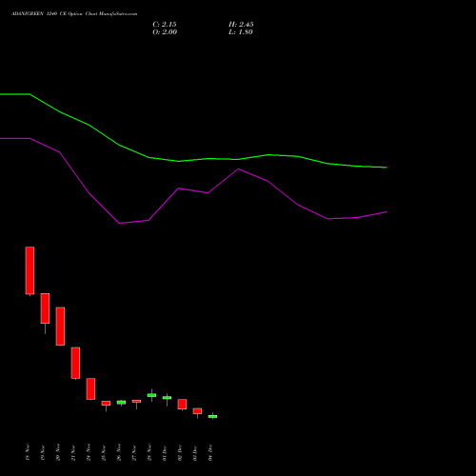Click the ADANIGREEN 1240 CE Options Chart title
Screen dimensions: 476x476
[74, 14]
